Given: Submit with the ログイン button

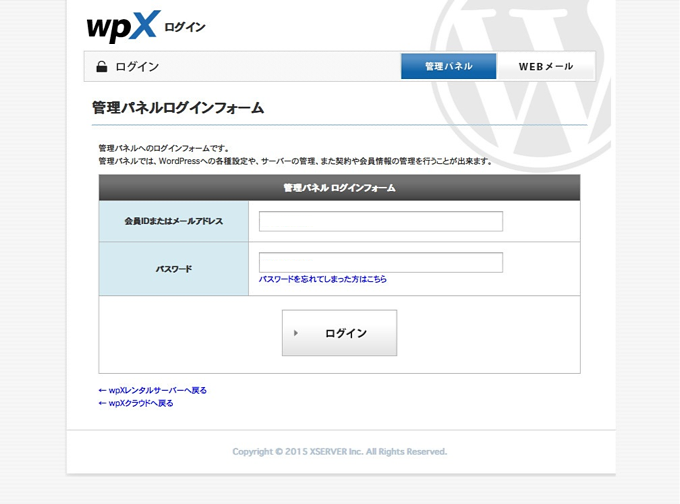Looking at the screenshot, I should pos(339,333).
